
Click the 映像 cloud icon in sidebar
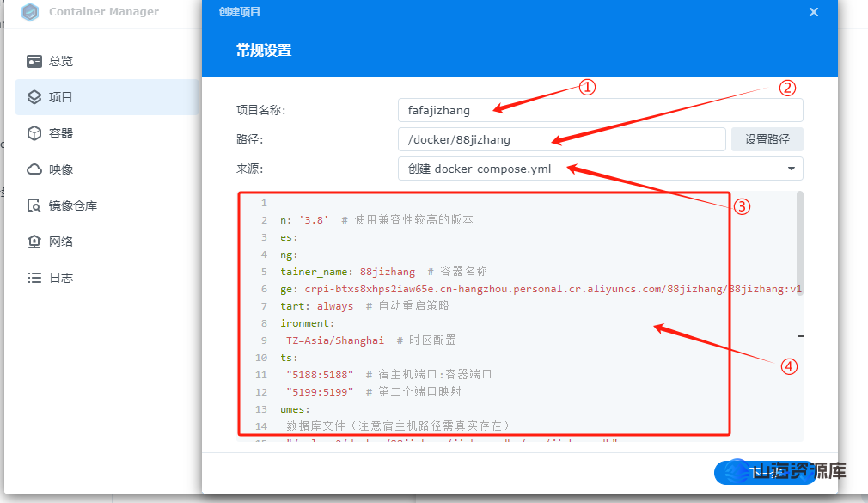[34, 169]
